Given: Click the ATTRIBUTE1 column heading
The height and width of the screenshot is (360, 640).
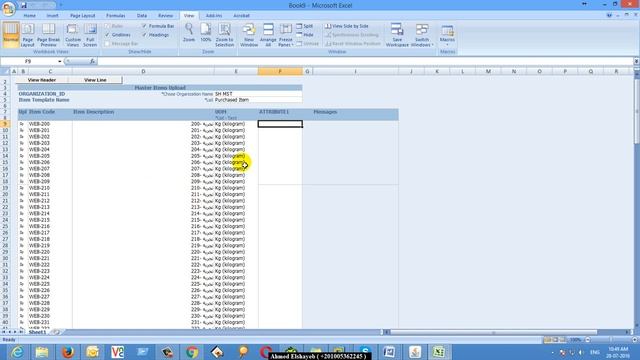Looking at the screenshot, I should (x=274, y=112).
